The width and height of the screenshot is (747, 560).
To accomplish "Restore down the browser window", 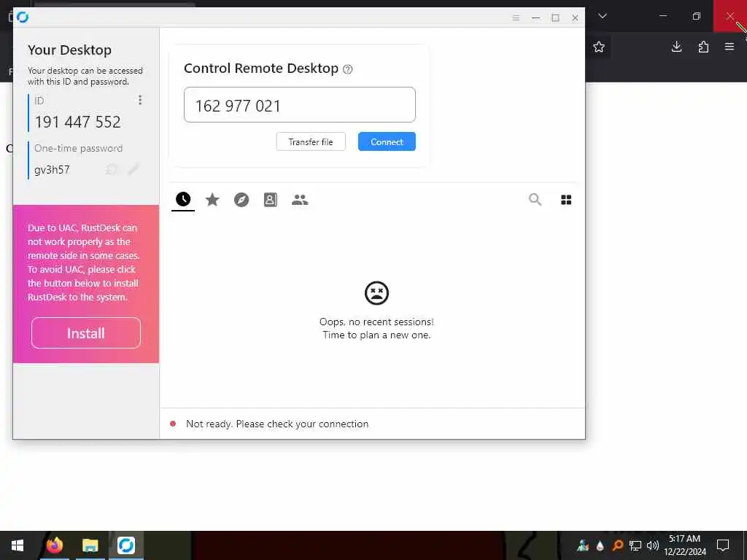I will (697, 16).
